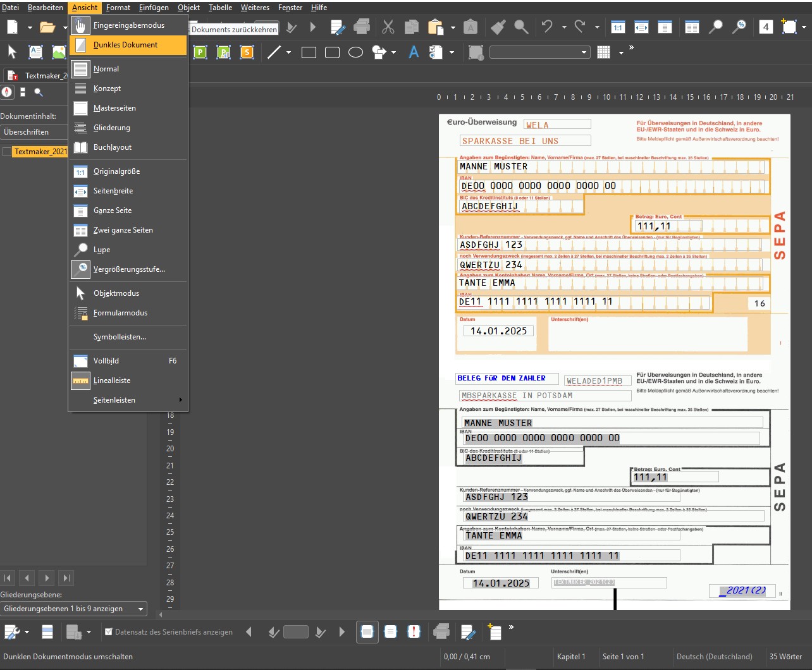Click the format painter brush icon
This screenshot has width=812, height=670.
498,27
